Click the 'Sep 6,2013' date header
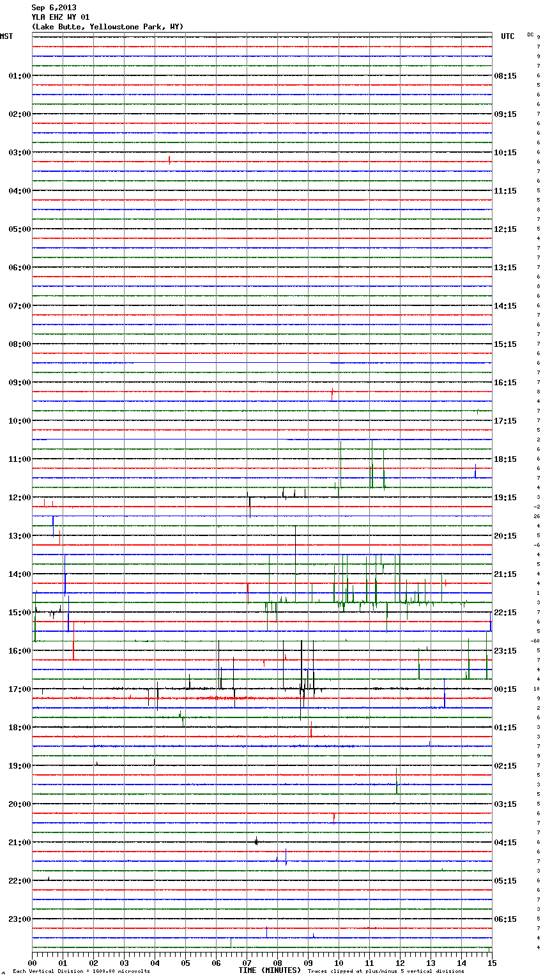543x980 pixels. tap(54, 8)
